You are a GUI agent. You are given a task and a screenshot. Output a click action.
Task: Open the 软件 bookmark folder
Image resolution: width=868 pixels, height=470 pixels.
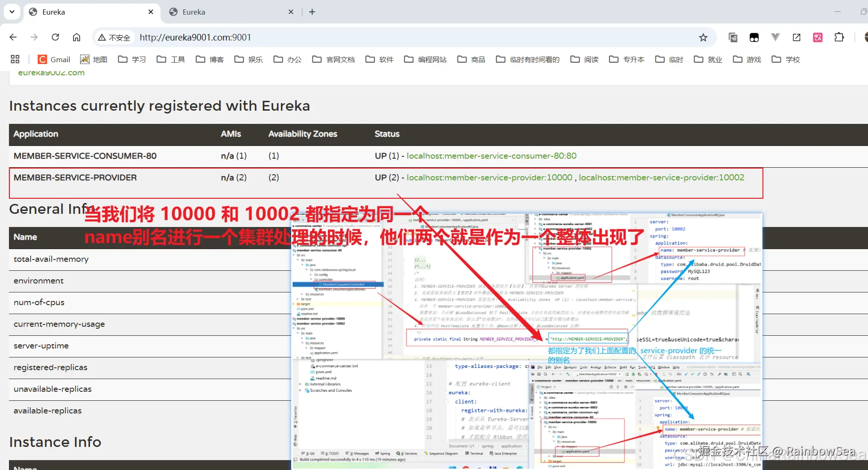[x=379, y=59]
